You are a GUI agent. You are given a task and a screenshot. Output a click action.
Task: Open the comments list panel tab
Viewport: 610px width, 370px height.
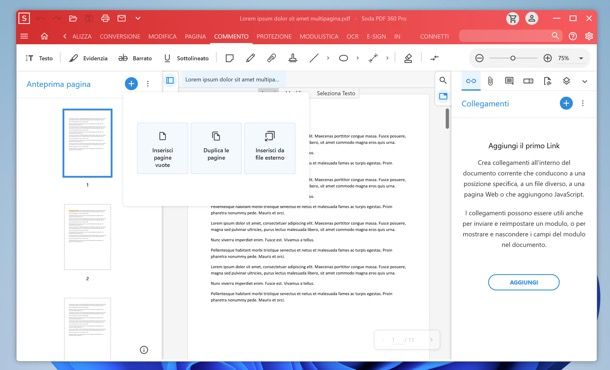click(x=509, y=81)
